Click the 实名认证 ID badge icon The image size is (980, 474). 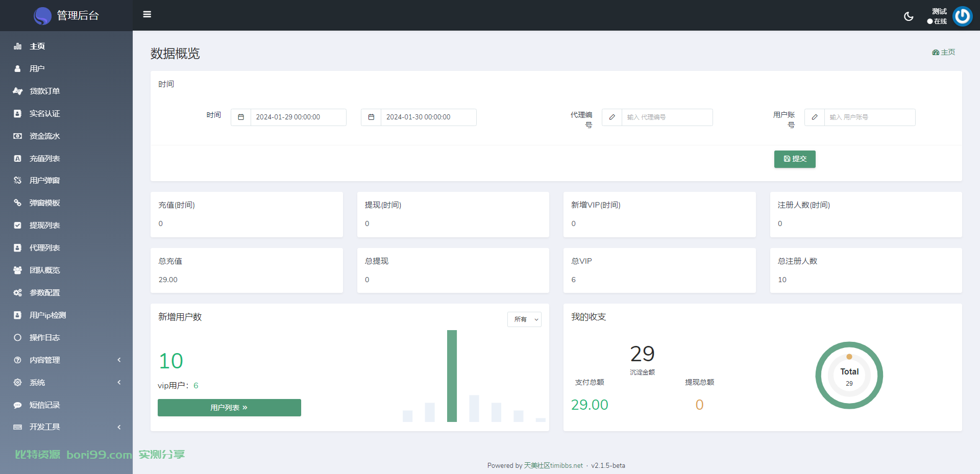(17, 114)
